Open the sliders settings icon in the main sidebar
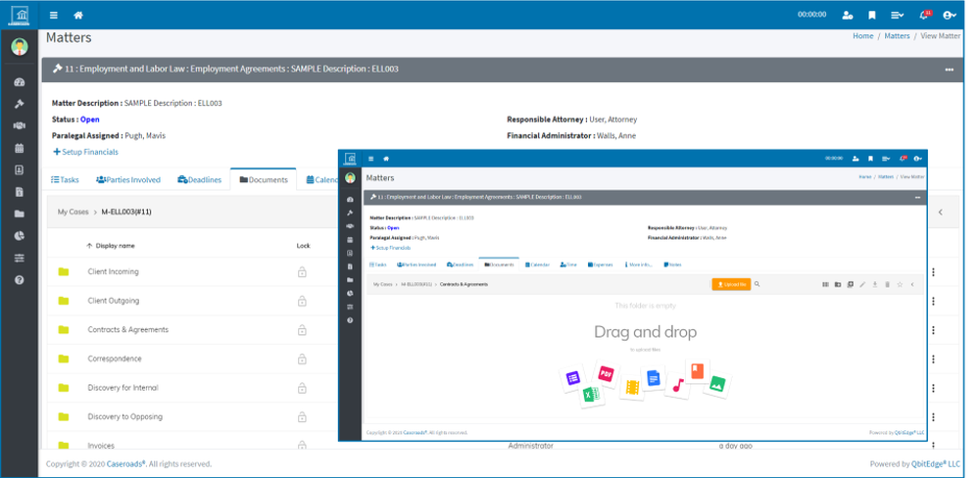This screenshot has height=478, width=980. (x=20, y=258)
